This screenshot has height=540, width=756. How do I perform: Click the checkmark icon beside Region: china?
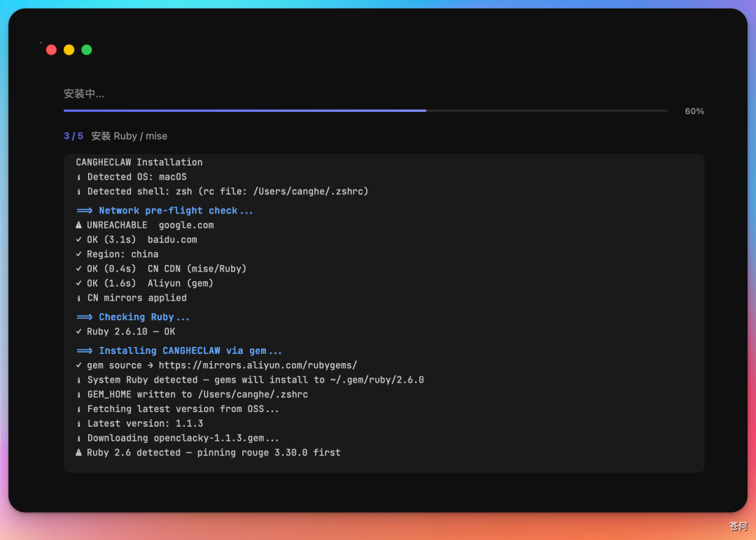tap(78, 254)
